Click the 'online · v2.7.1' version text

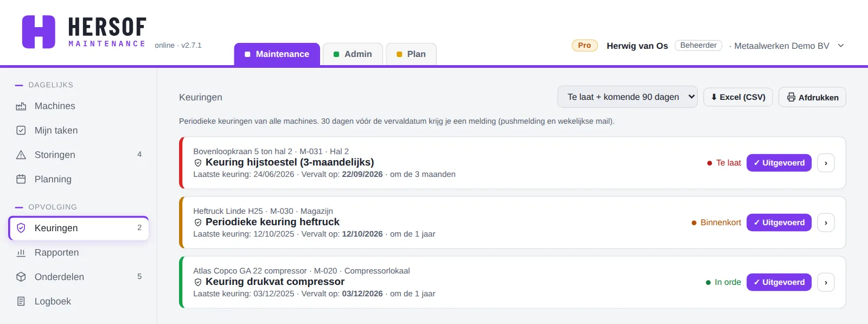(x=178, y=46)
